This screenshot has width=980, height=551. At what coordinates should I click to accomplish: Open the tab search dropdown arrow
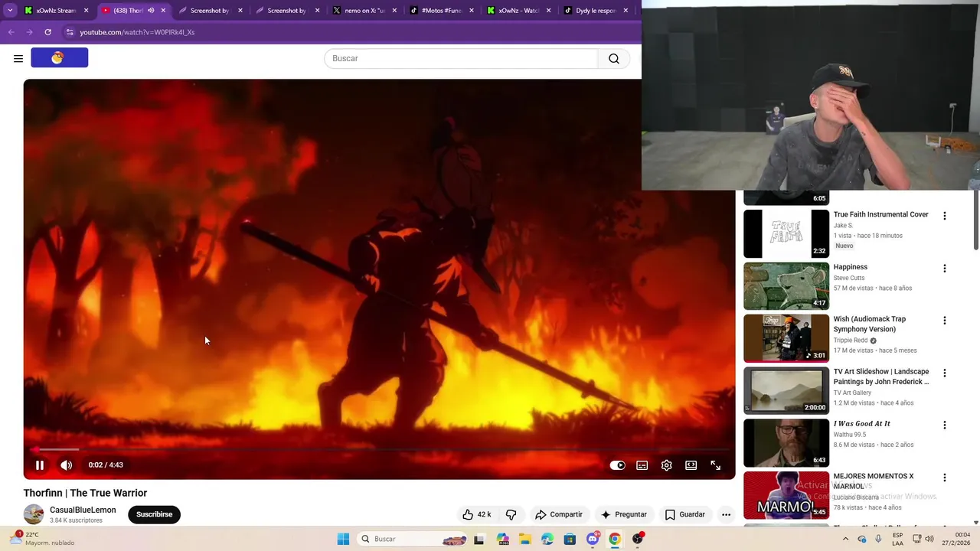pos(10,11)
